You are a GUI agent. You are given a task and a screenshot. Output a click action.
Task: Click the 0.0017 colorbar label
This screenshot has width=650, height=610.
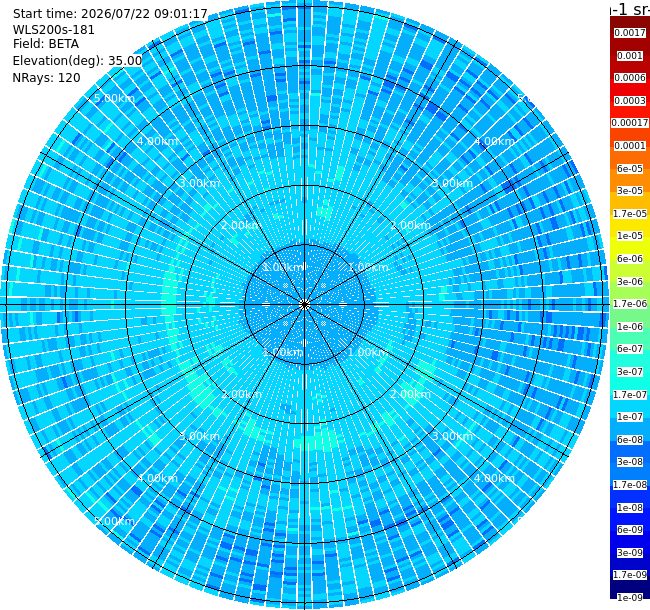(630, 33)
